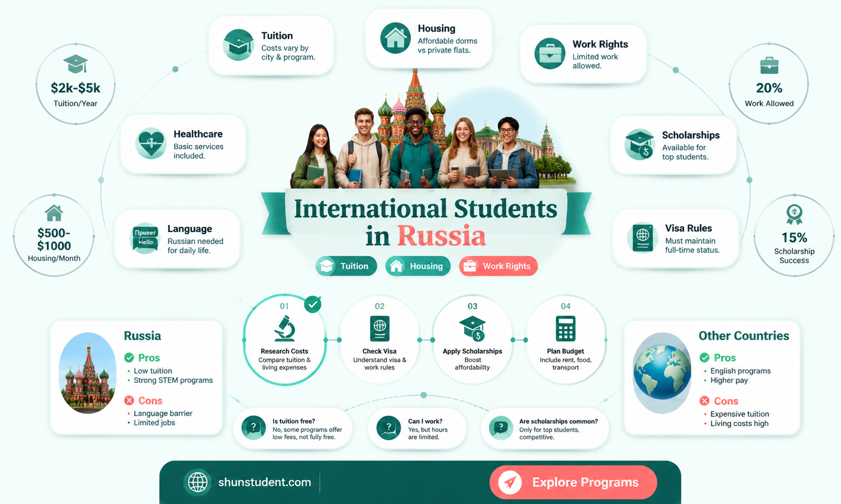
Task: Click the $500-$1000 Housing/Month stat
Action: click(x=54, y=236)
